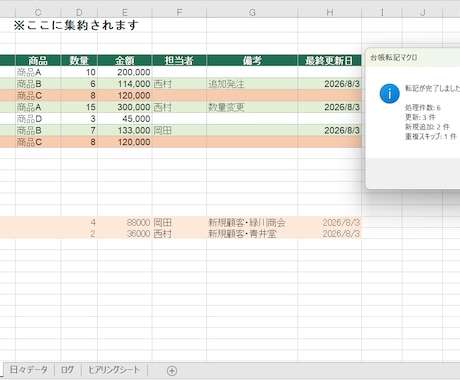Select column J header
460x380 pixels.
[422, 12]
